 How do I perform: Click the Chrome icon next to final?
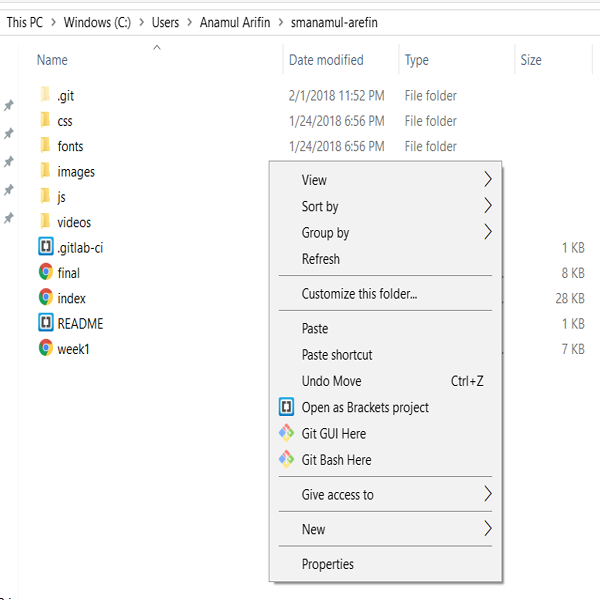pyautogui.click(x=45, y=272)
